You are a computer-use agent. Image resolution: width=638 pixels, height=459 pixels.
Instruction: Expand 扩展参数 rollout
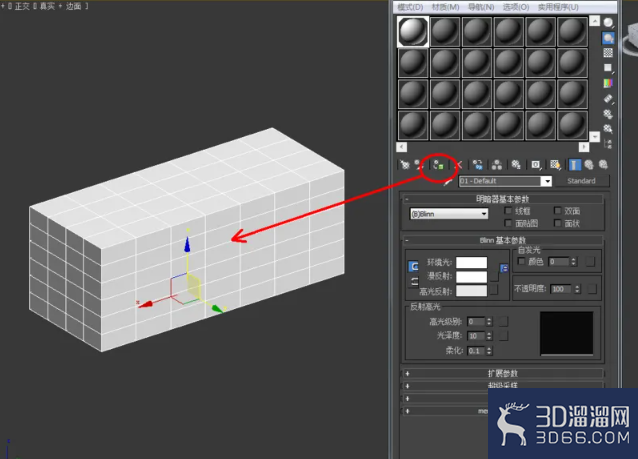[x=503, y=373]
